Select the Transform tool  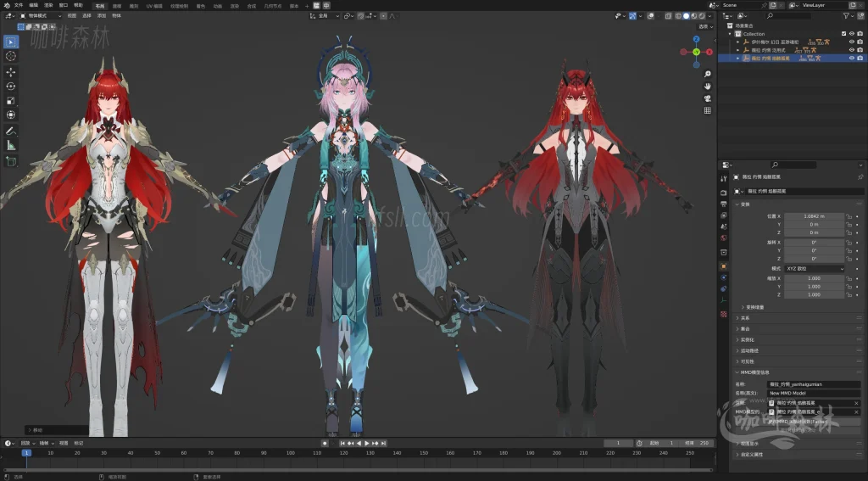coord(10,115)
